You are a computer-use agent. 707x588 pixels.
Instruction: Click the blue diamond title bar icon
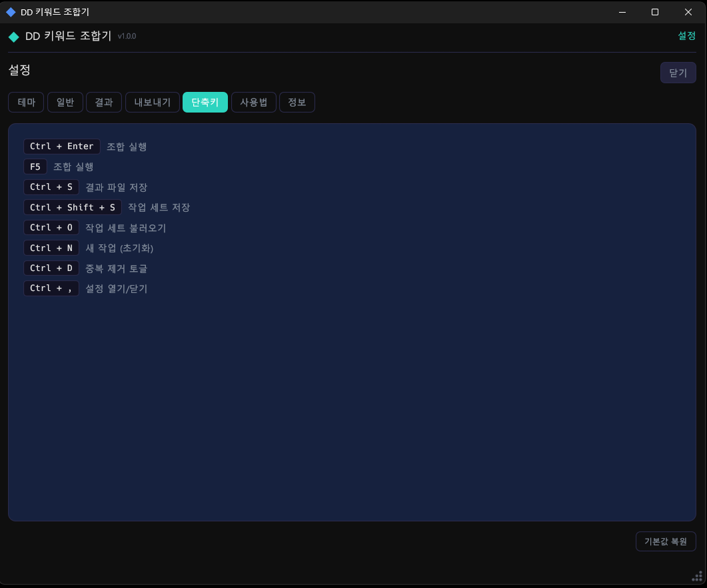(11, 12)
